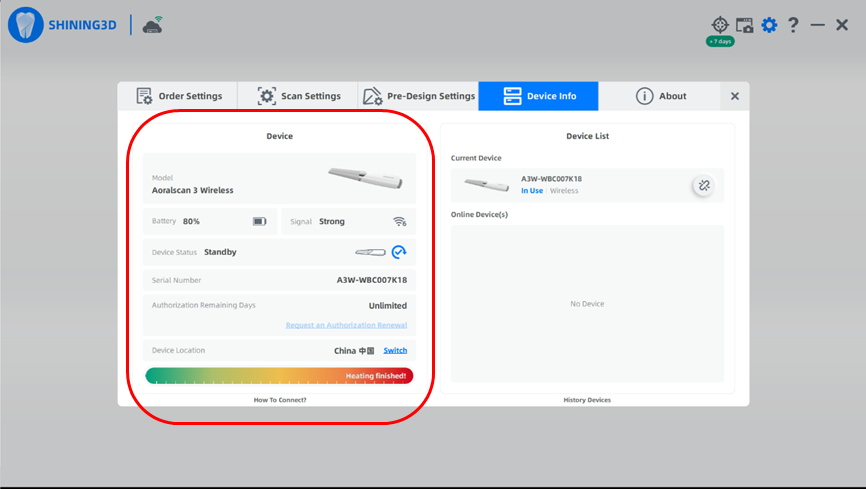Click the Shining3D tooth logo
The width and height of the screenshot is (866, 489).
[x=25, y=25]
